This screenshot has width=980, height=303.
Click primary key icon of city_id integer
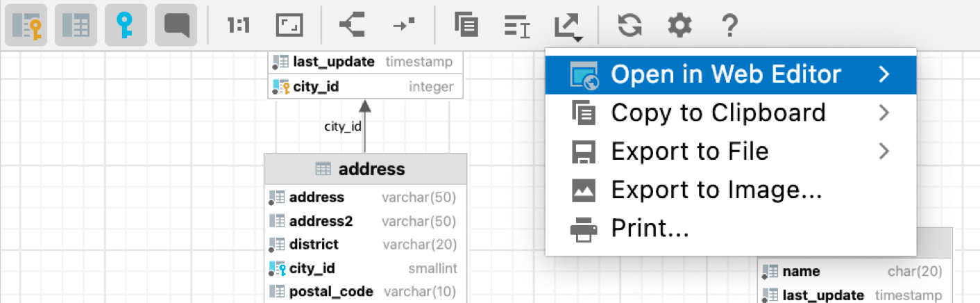pos(281,88)
